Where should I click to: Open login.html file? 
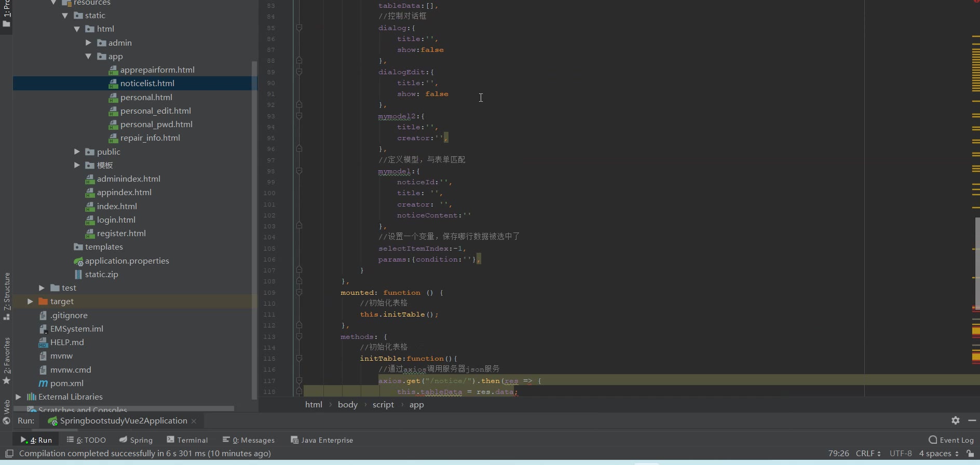coord(116,220)
